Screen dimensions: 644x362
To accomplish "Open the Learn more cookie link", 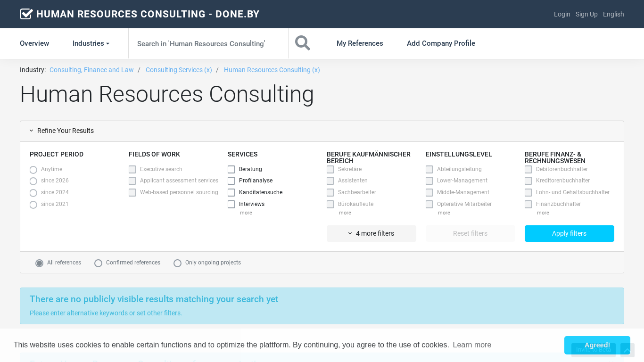I will (472, 345).
